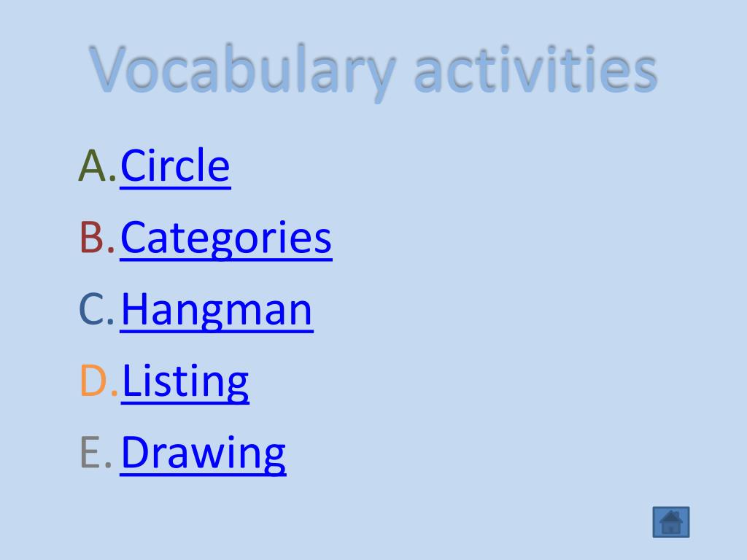Click the red letter B label
Viewport: 747px width, 560px height.
(97, 237)
